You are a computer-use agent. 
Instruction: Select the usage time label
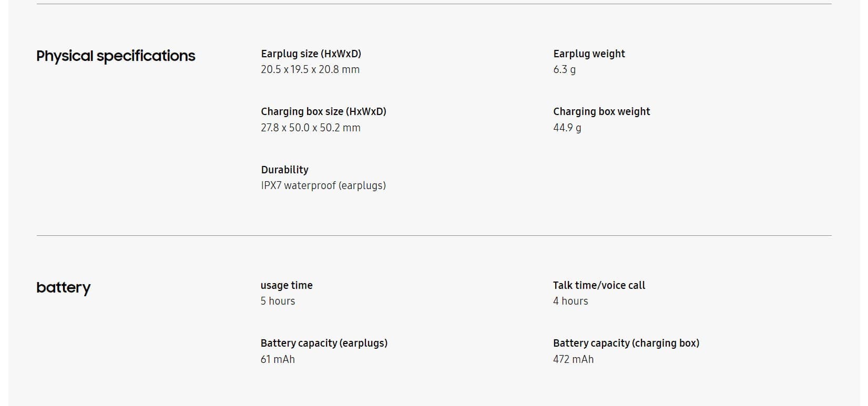tap(287, 285)
